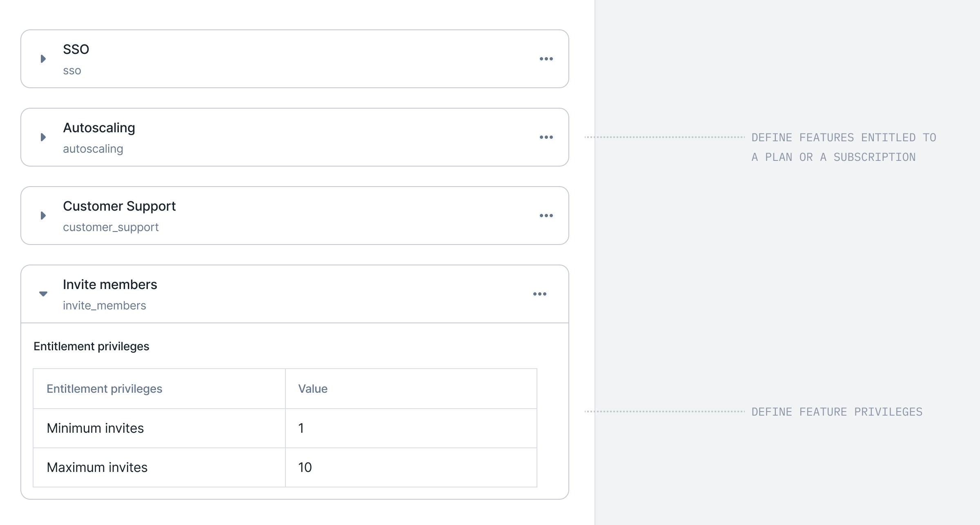Collapse the Invite members feature row
This screenshot has width=980, height=525.
(43, 294)
